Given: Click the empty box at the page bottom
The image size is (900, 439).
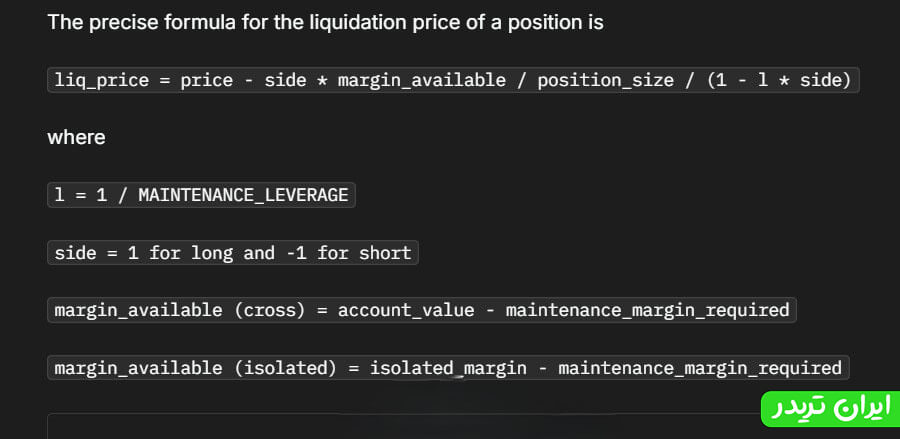Looking at the screenshot, I should [x=400, y=427].
